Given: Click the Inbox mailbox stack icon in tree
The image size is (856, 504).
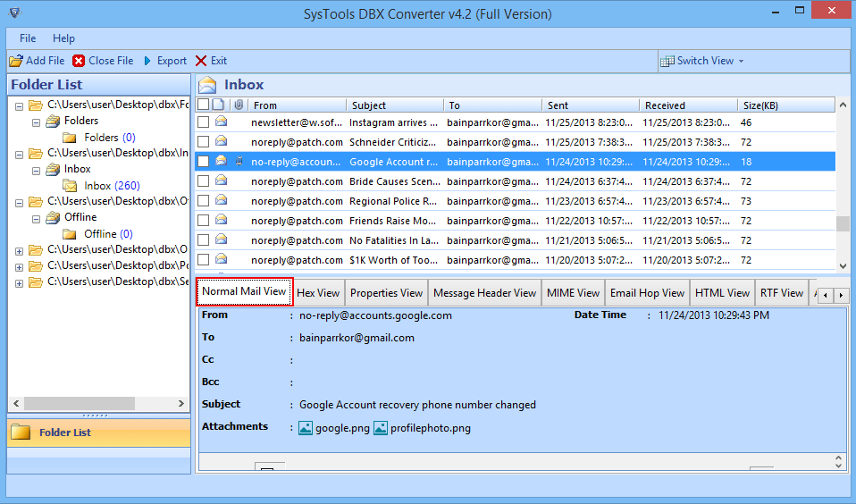Looking at the screenshot, I should (x=53, y=169).
